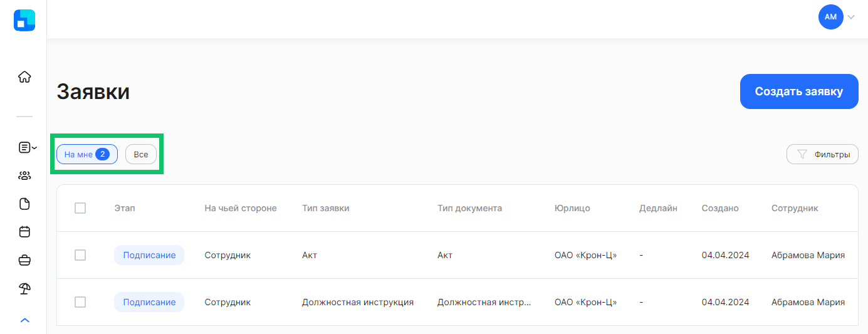
Task: Check the box for Должностная инструкция row
Action: [80, 302]
